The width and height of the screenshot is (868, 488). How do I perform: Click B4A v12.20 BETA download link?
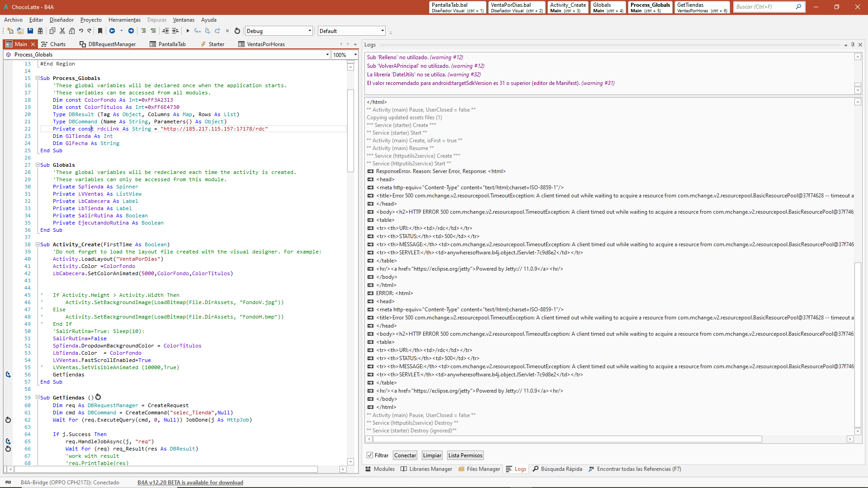pos(190,483)
